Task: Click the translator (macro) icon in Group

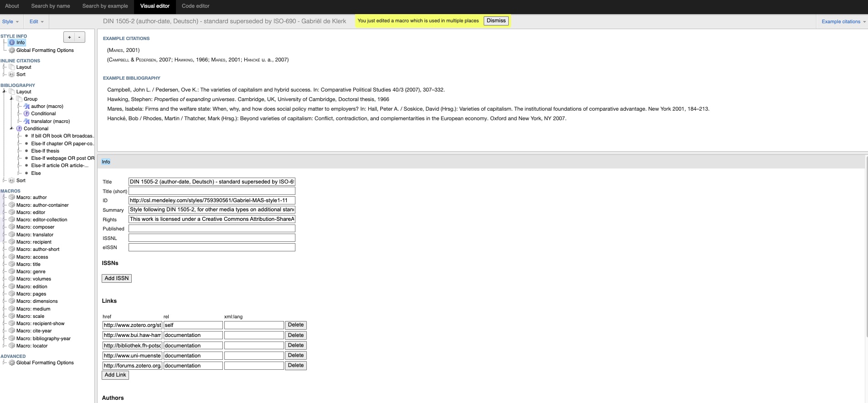Action: (x=26, y=122)
